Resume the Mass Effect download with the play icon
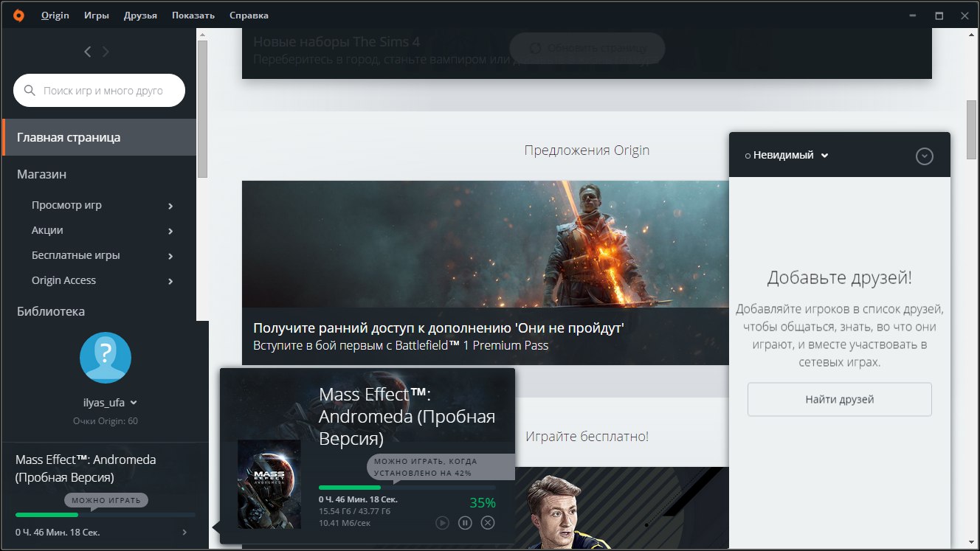 (442, 523)
